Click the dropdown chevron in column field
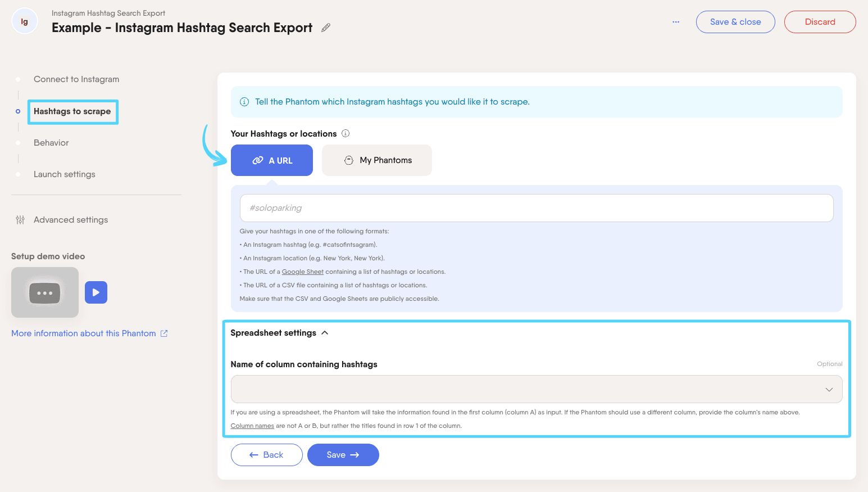 (x=829, y=390)
